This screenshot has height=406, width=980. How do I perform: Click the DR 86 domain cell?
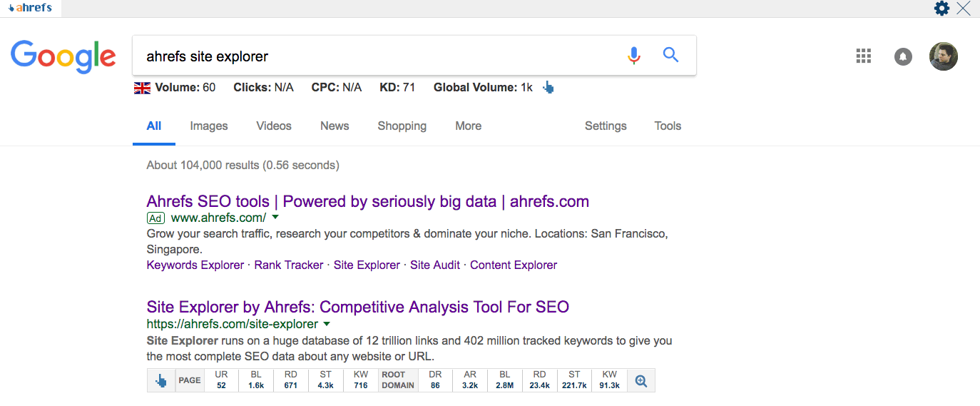pyautogui.click(x=435, y=380)
